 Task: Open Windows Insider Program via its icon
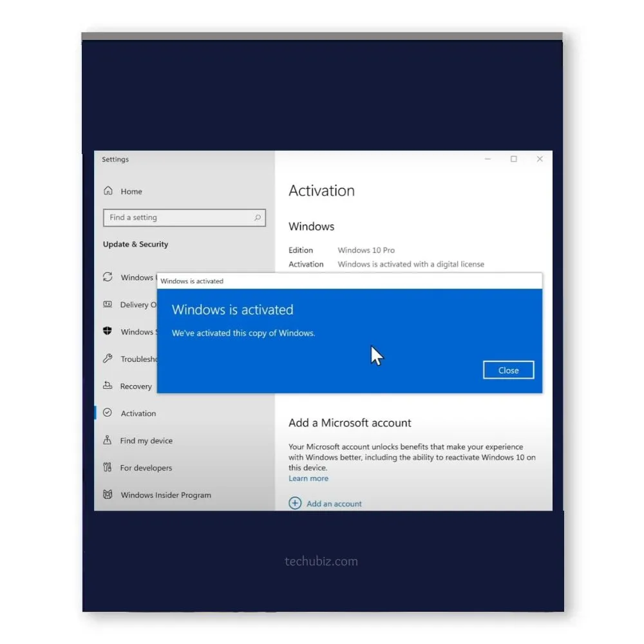tap(108, 495)
